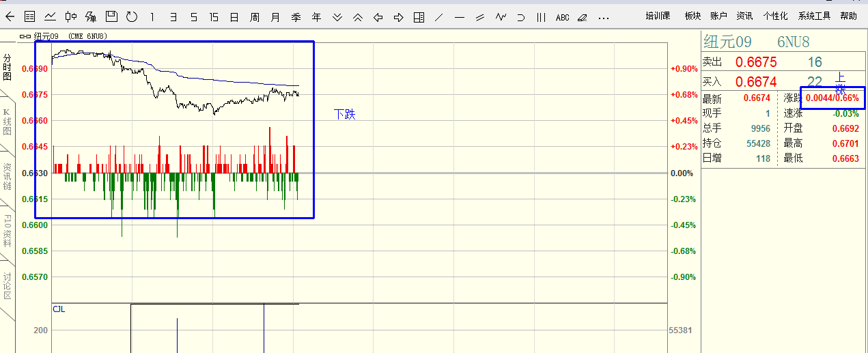Toggle the split panel layout icon

pos(419,16)
